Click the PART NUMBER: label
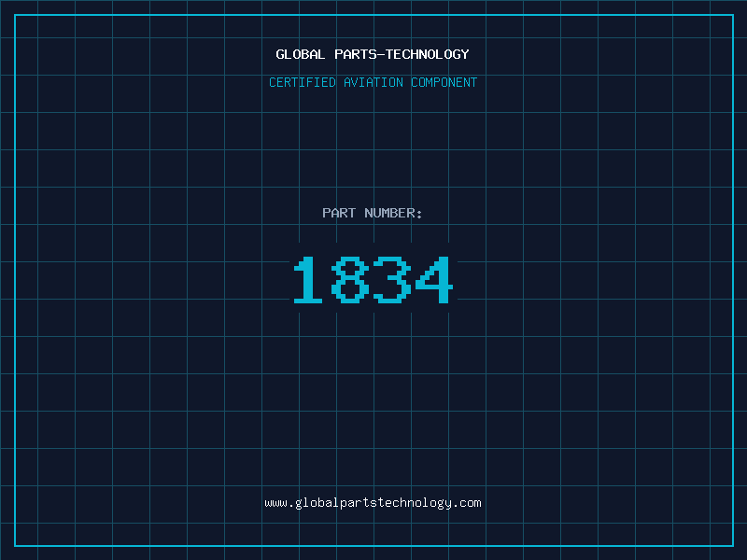This screenshot has width=747, height=560. [373, 213]
